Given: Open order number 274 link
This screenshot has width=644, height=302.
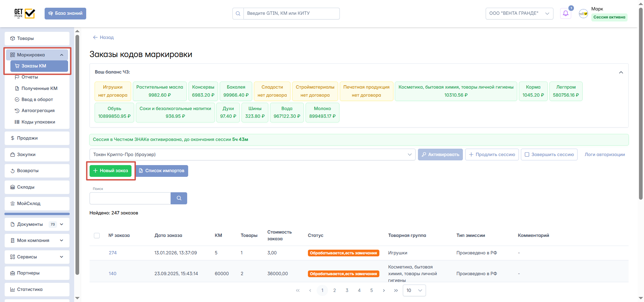Looking at the screenshot, I should [x=113, y=253].
